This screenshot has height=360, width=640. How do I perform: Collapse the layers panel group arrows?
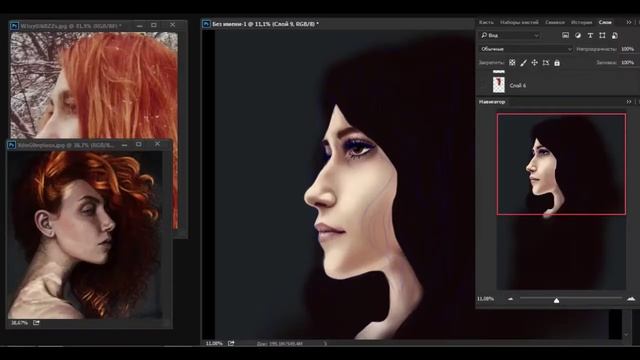(x=629, y=22)
